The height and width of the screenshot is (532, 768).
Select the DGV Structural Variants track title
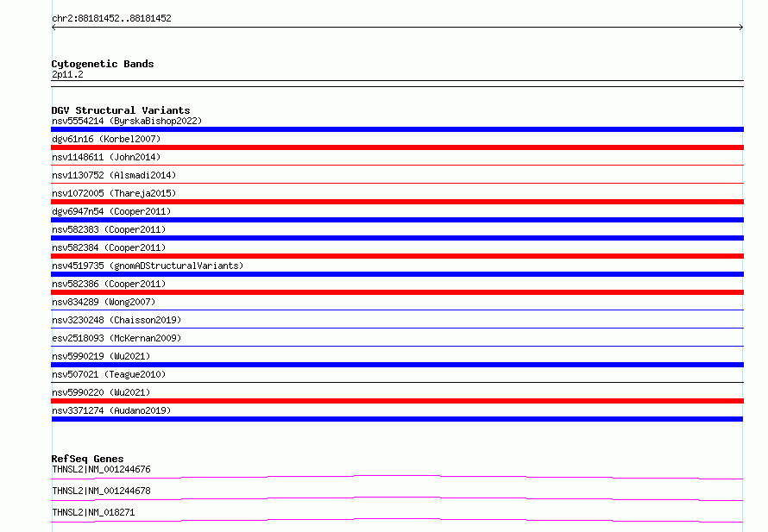(x=121, y=110)
